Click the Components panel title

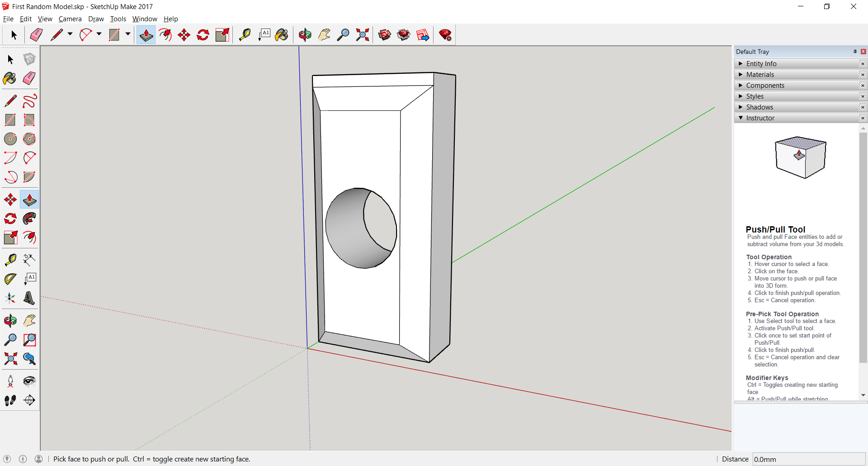point(765,86)
